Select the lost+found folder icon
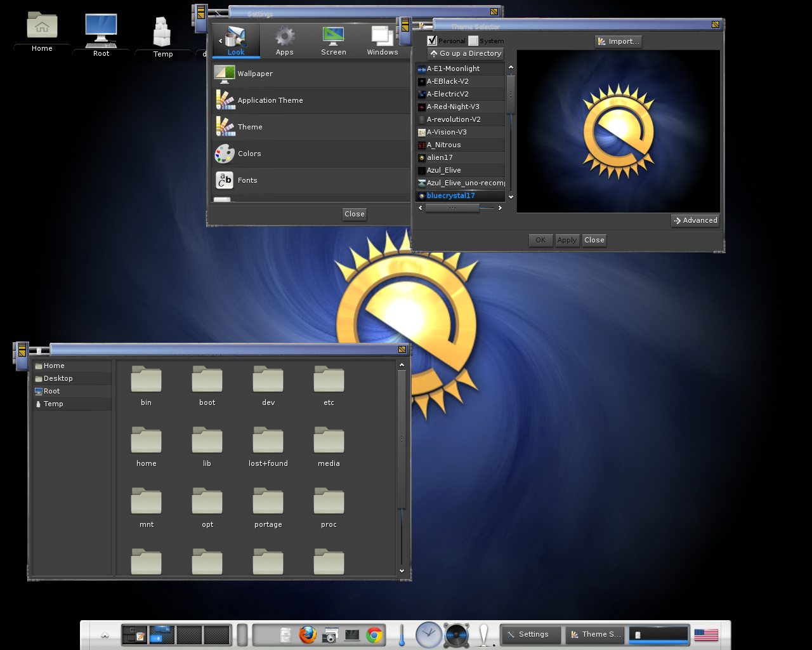Viewport: 812px width, 650px height. pyautogui.click(x=268, y=440)
